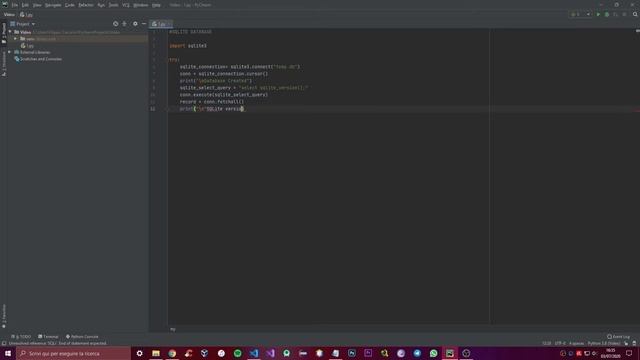Click the Debug bug icon

pyautogui.click(x=607, y=14)
